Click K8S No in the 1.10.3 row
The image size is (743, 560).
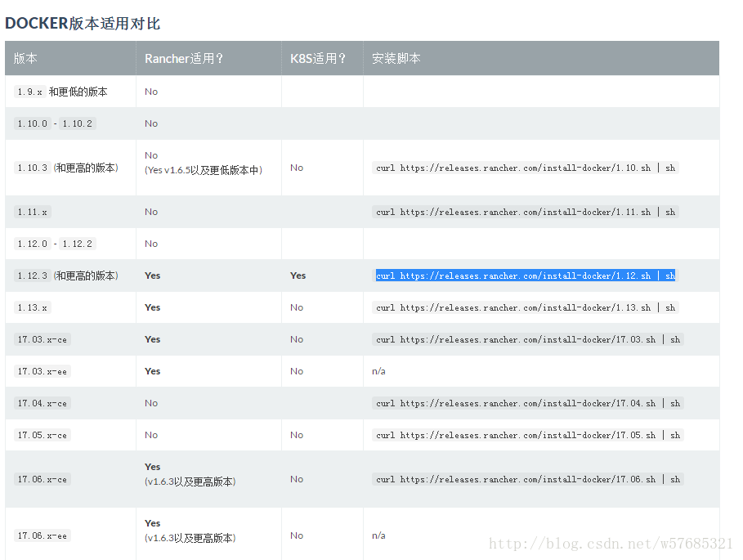click(297, 168)
